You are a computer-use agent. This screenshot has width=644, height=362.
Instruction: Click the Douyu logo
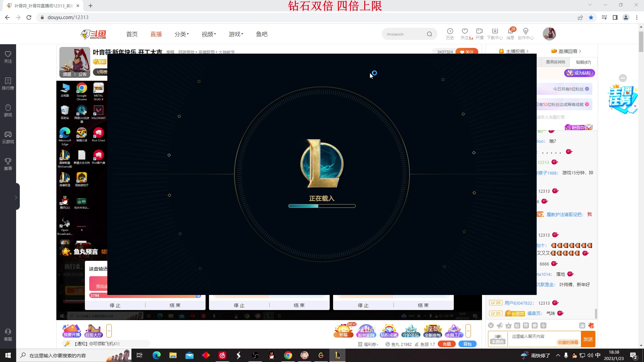point(94,34)
